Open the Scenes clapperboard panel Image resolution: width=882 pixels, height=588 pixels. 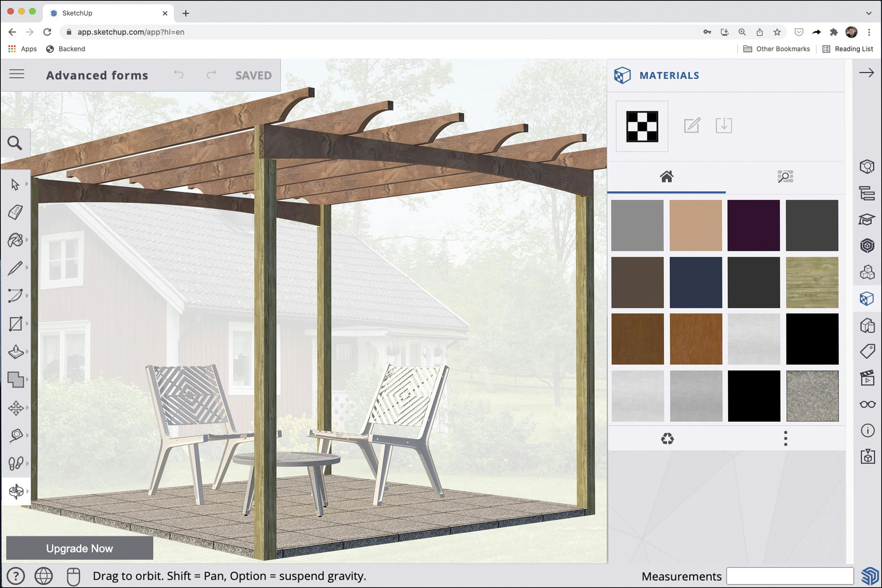tap(867, 378)
